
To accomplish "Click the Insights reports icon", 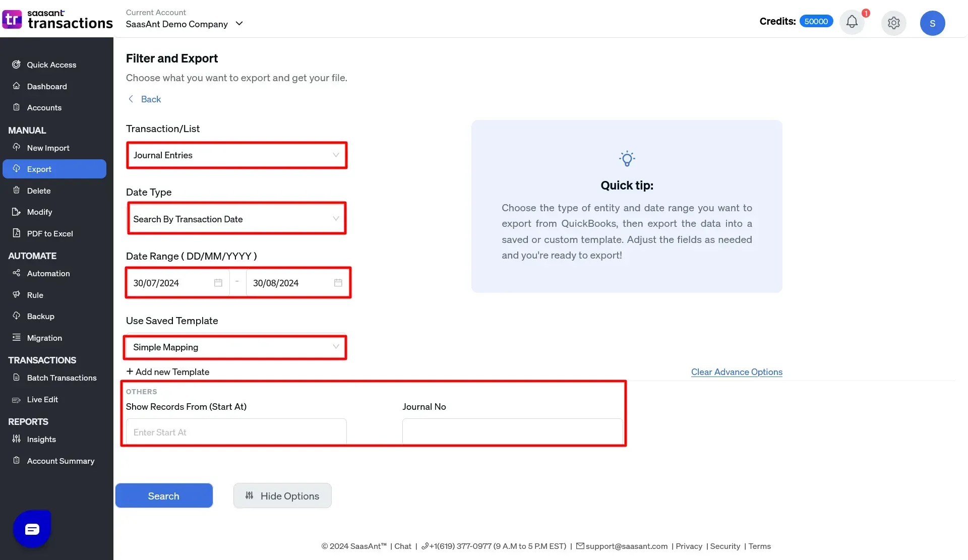I will click(x=16, y=440).
